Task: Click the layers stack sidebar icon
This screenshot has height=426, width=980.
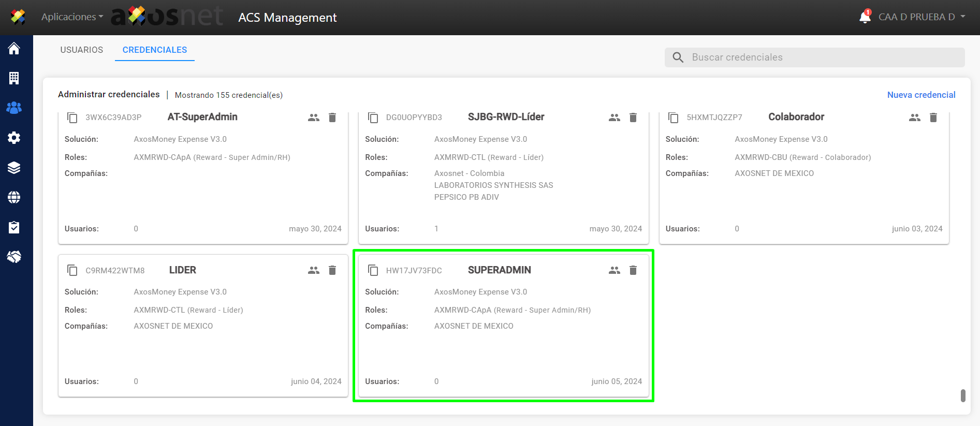Action: [14, 168]
